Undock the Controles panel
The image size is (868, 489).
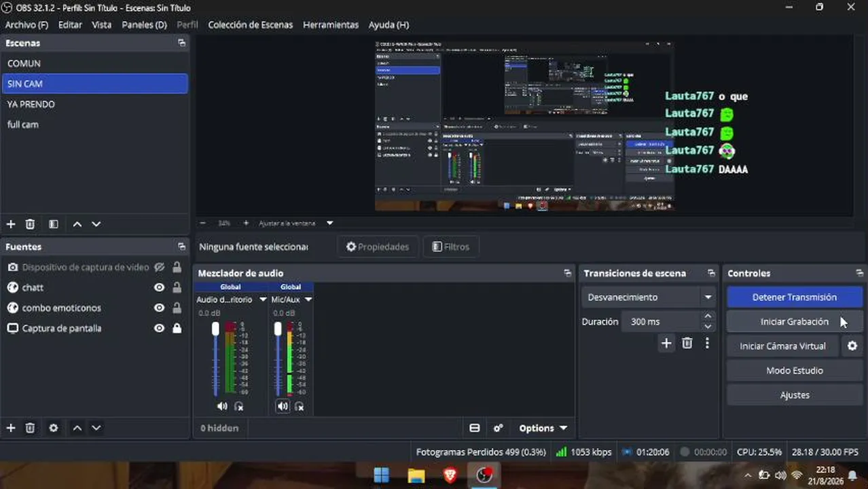pyautogui.click(x=860, y=273)
